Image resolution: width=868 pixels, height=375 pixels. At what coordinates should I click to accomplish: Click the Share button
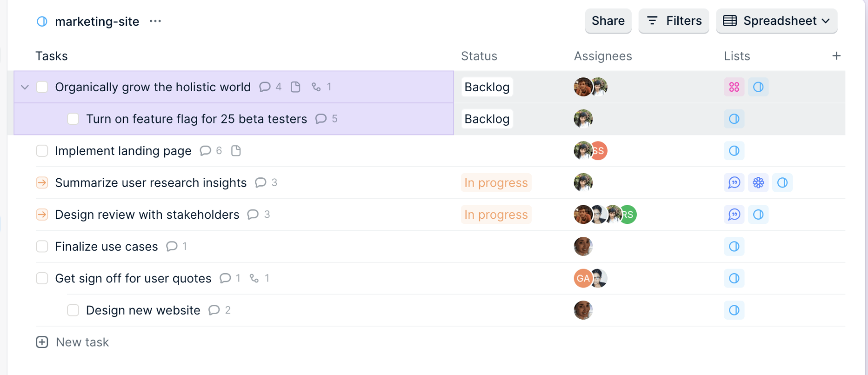pyautogui.click(x=608, y=21)
